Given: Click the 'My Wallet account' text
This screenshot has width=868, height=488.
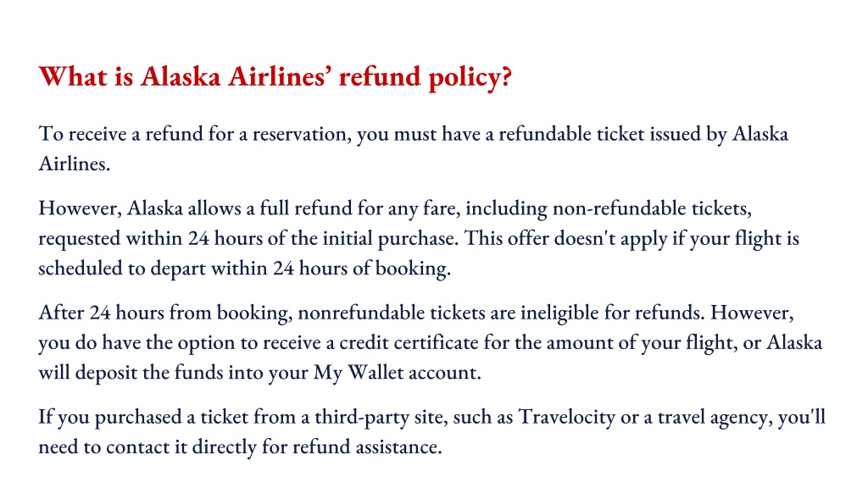Looking at the screenshot, I should click(x=397, y=373).
